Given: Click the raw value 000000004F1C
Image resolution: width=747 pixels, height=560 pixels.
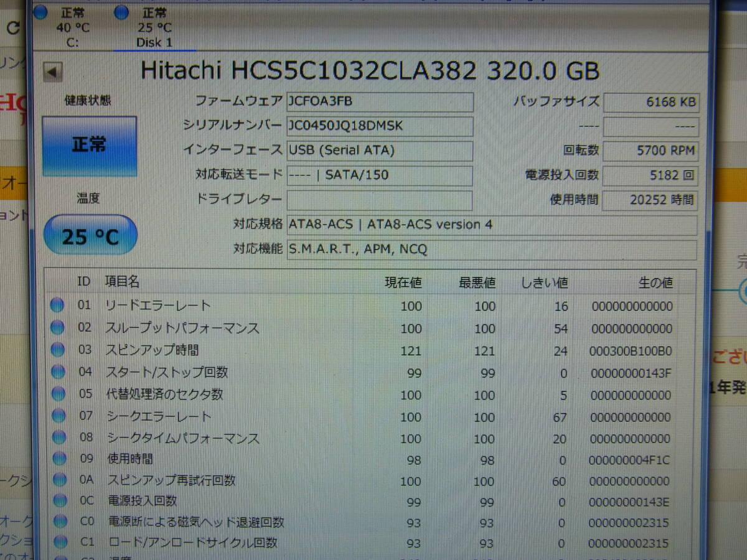Looking at the screenshot, I should point(631,460).
